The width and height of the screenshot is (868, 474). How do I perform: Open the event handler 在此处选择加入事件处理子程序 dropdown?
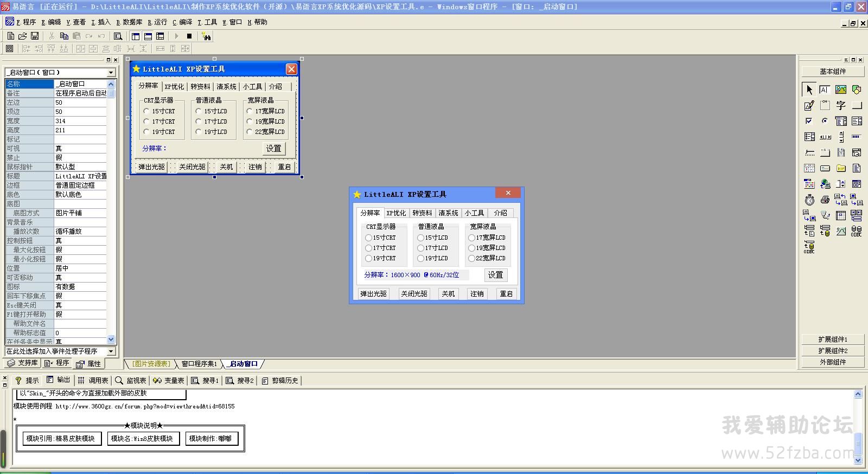tap(111, 351)
